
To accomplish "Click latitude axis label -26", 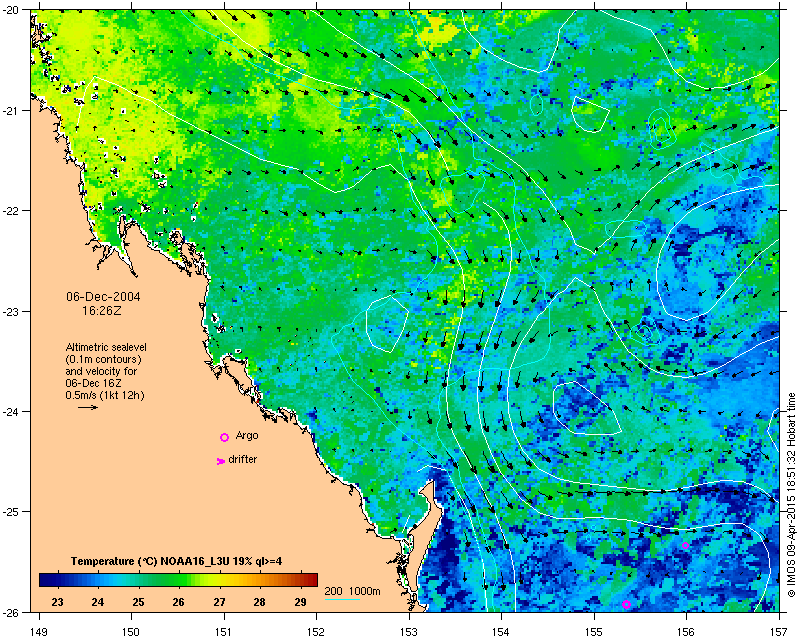I will pyautogui.click(x=13, y=612).
